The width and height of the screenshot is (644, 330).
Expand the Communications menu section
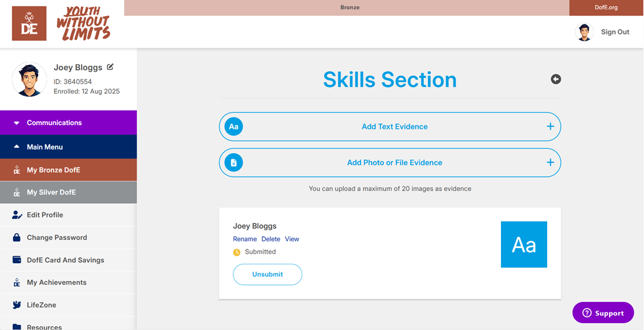point(68,123)
